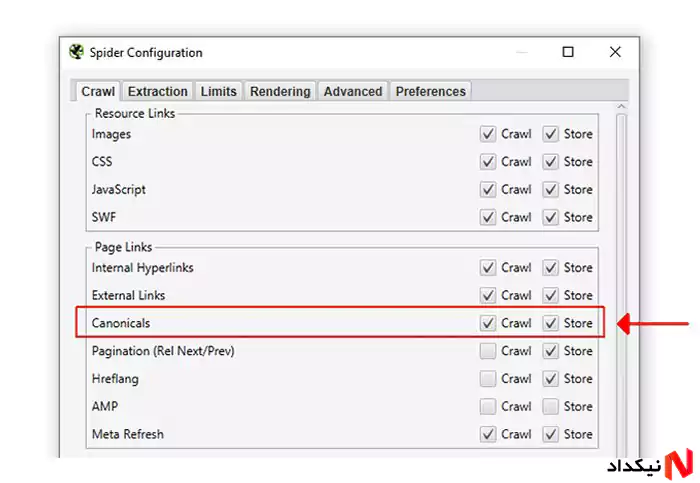Close the Spider Configuration dialog
This screenshot has width=700, height=483.
[615, 52]
